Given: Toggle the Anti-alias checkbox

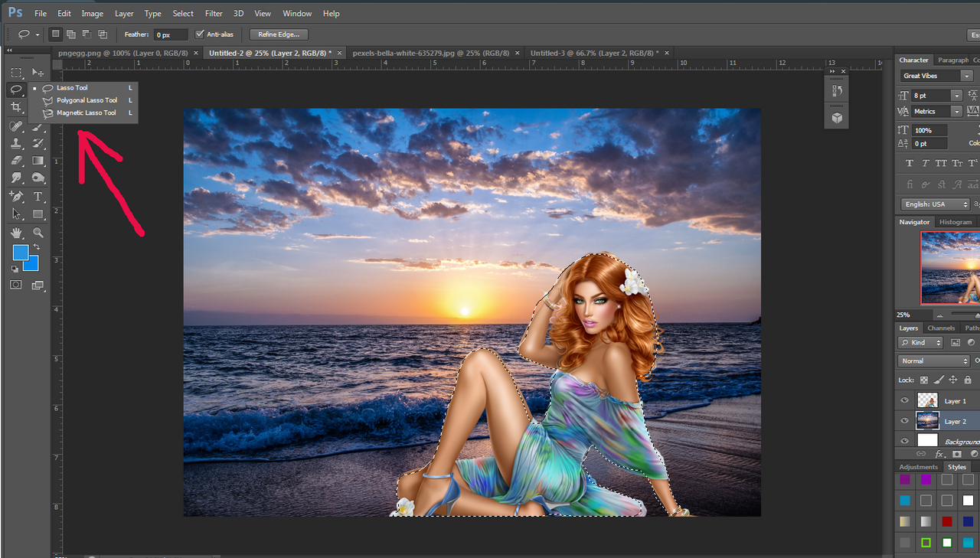Looking at the screenshot, I should point(200,34).
